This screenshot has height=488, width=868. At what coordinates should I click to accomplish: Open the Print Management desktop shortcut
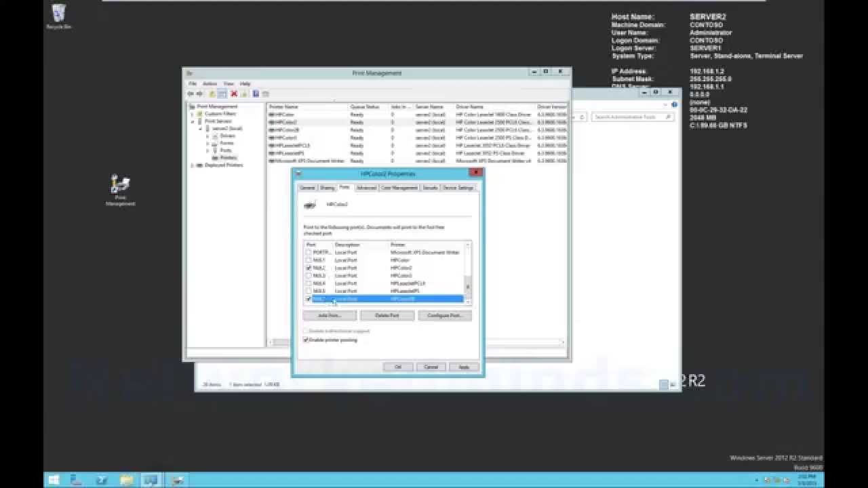pyautogui.click(x=121, y=190)
